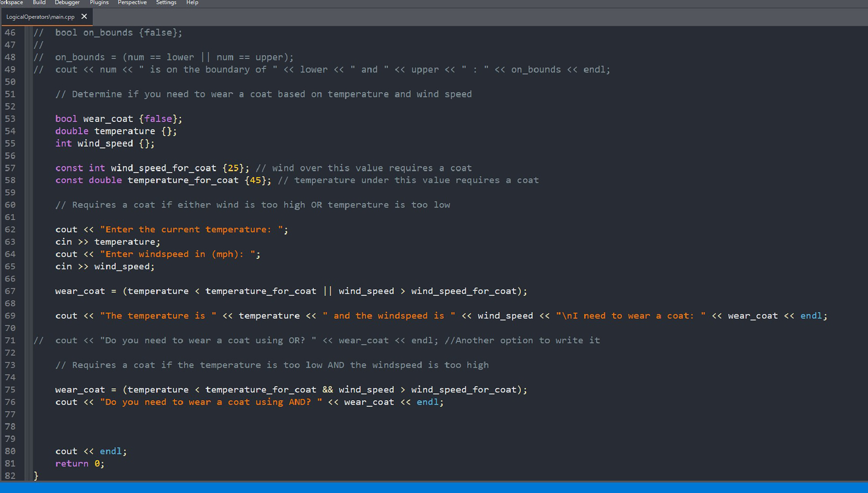868x493 pixels.
Task: Click line number 53 in the gutter
Action: click(x=10, y=119)
